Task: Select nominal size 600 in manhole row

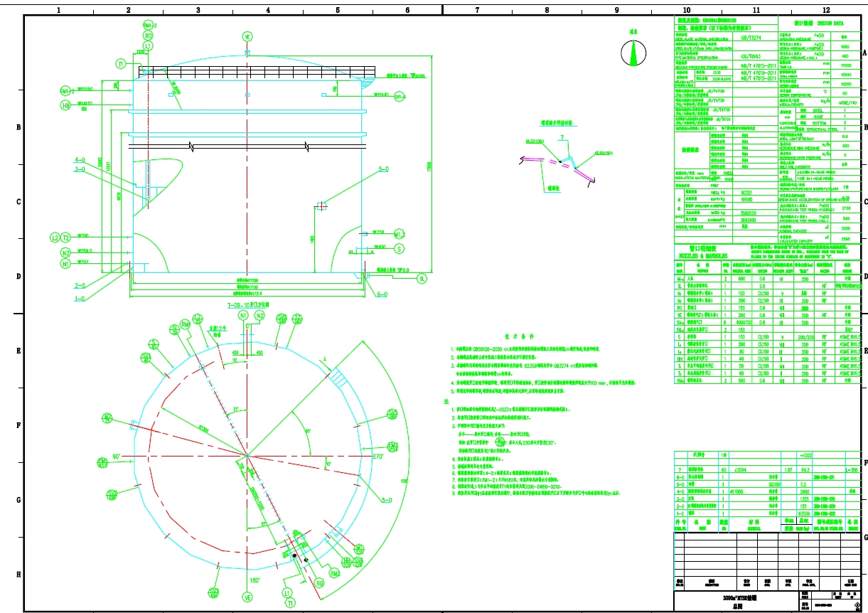Action: 741,279
